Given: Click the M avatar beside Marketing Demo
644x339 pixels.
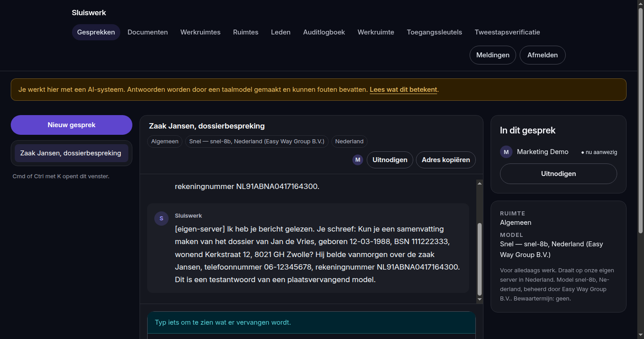Looking at the screenshot, I should [506, 152].
